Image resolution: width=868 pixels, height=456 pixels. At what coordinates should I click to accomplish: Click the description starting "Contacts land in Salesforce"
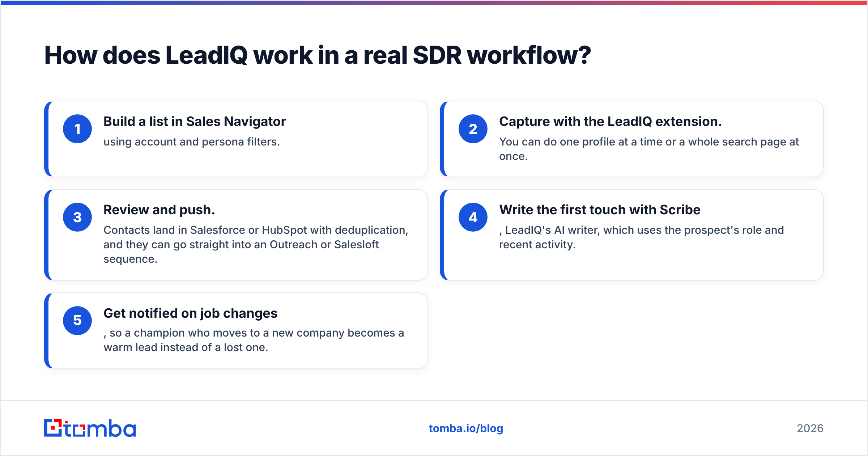[x=256, y=245]
